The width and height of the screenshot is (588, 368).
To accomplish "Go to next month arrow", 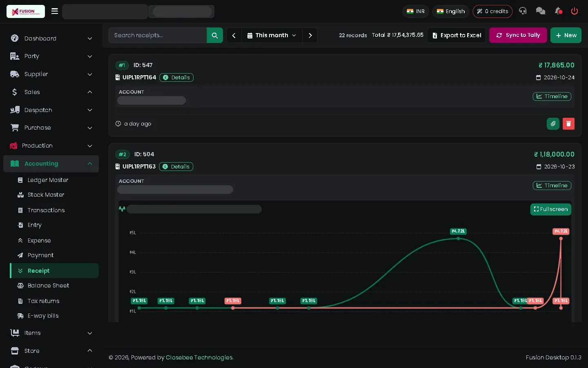I will 310,35.
